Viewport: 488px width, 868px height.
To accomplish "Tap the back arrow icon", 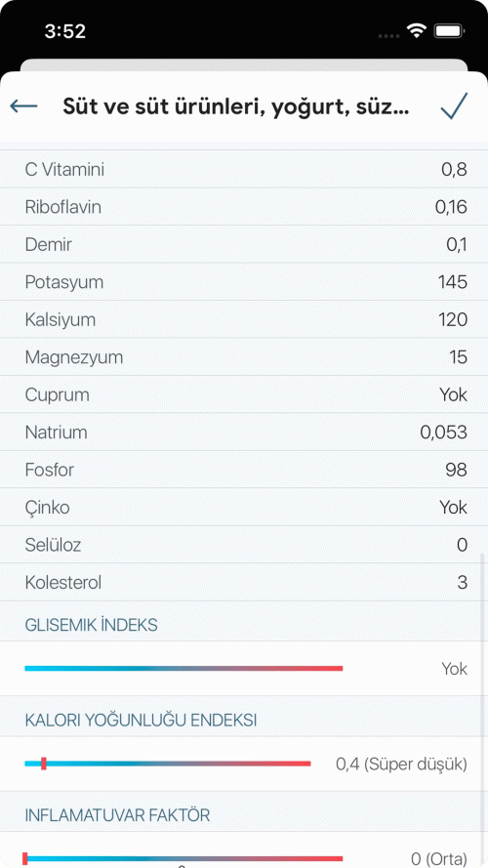I will [23, 105].
